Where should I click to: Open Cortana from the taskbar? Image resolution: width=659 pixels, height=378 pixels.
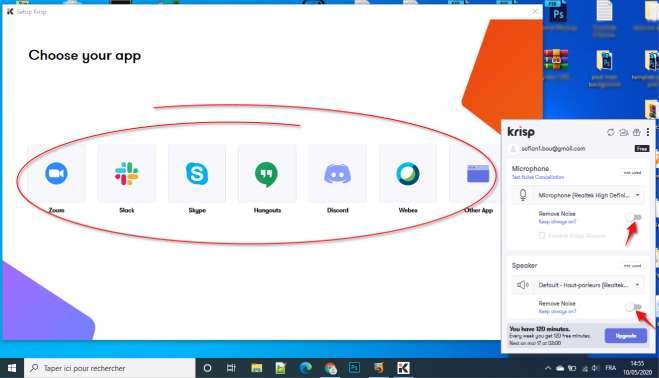click(207, 368)
